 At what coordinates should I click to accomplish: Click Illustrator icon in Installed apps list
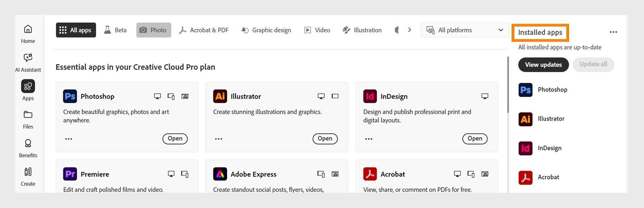click(525, 119)
